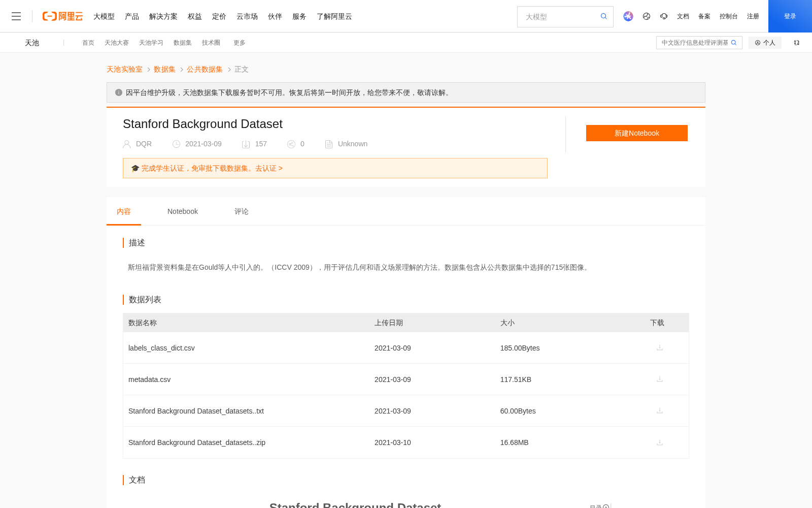Click 数据集 breadcrumb link
The image size is (812, 508).
pyautogui.click(x=164, y=69)
